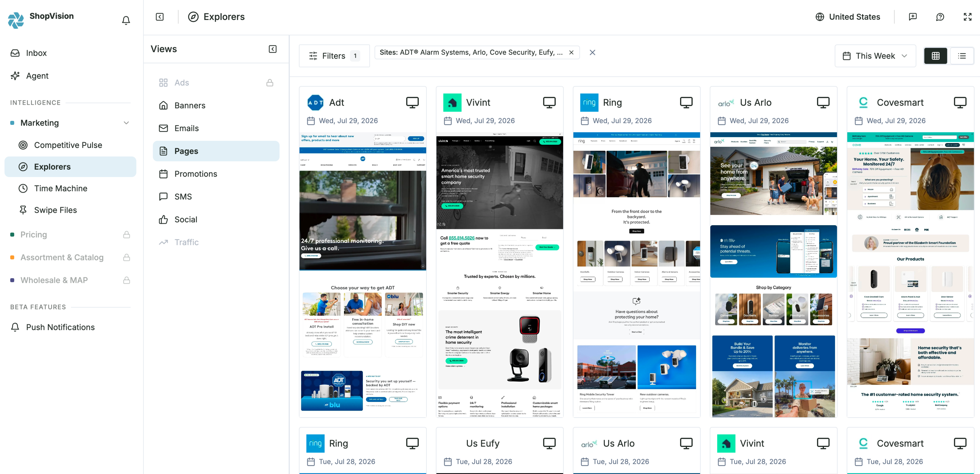Click the ShopVision logo

[x=16, y=20]
